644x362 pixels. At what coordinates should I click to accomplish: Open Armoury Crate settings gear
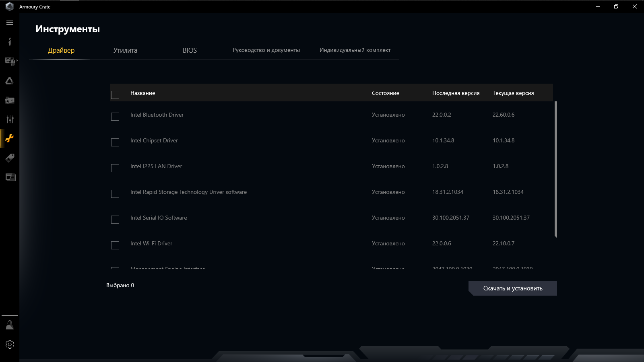[9, 344]
